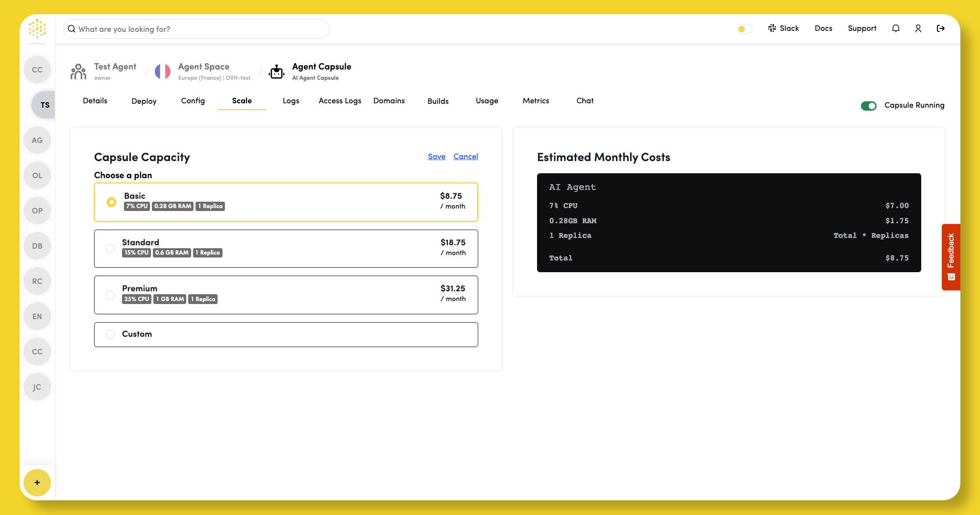Toggle the dark mode theme switch
The height and width of the screenshot is (515, 980).
coord(744,29)
